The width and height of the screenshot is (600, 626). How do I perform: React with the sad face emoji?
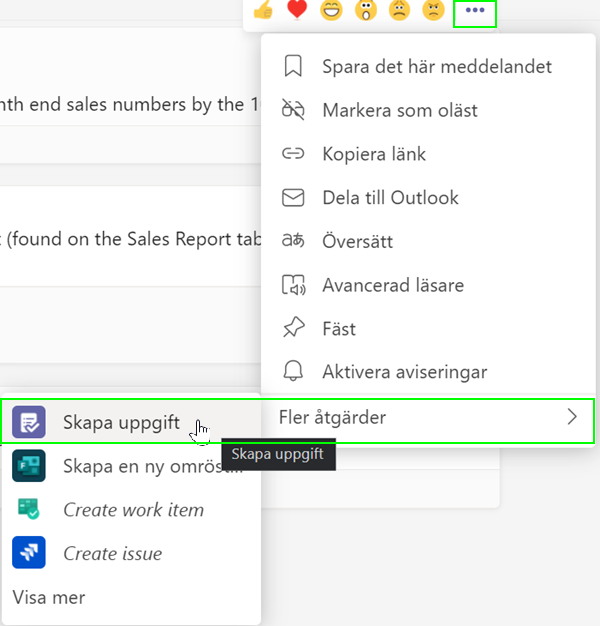click(x=400, y=9)
